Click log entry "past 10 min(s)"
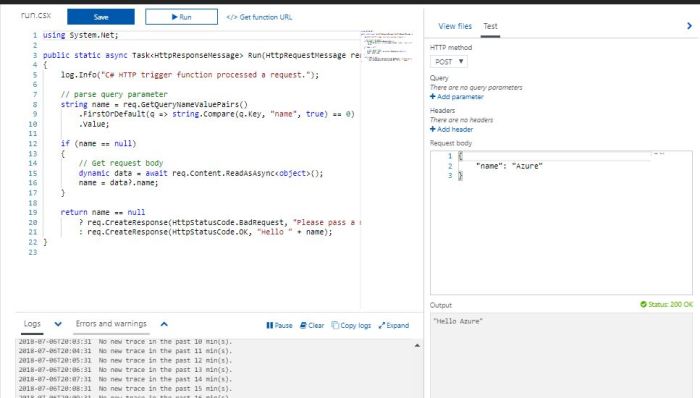700x398 pixels. point(125,342)
